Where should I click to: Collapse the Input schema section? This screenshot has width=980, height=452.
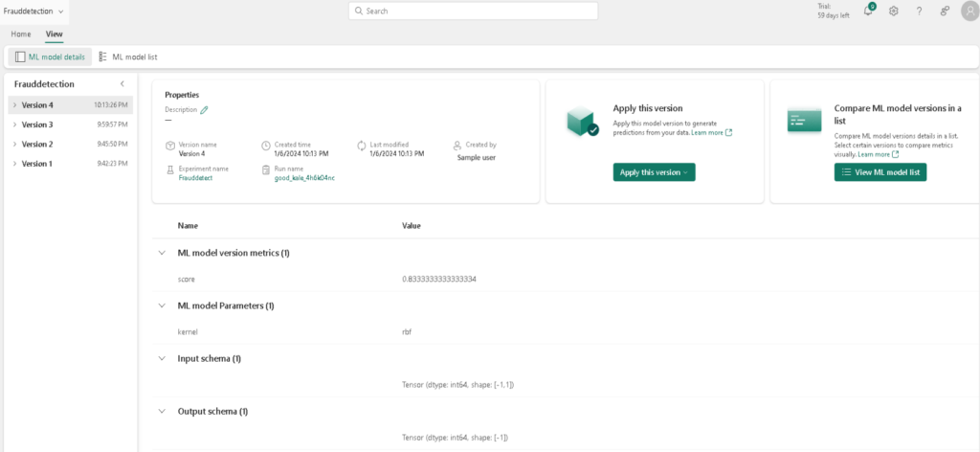tap(160, 358)
